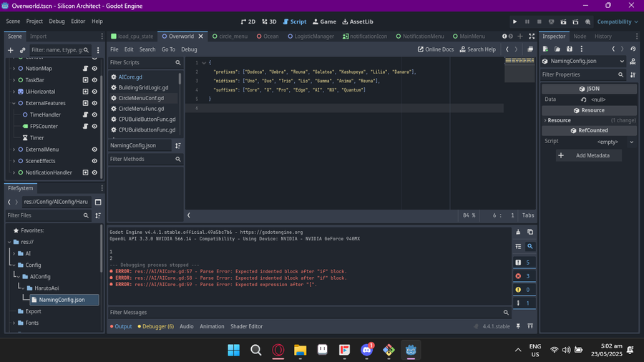Collapse the ExternalFeatures node
The image size is (644, 362).
tap(14, 103)
